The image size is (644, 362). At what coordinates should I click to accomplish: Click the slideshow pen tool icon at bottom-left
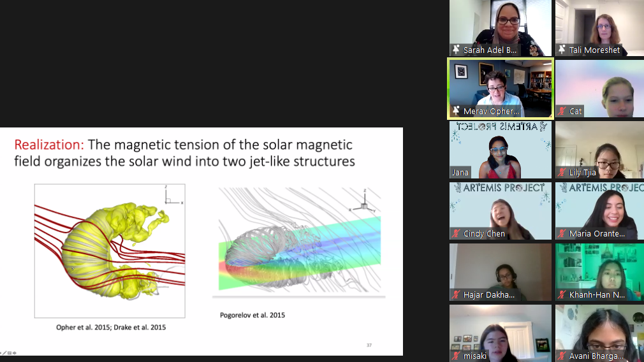point(5,352)
